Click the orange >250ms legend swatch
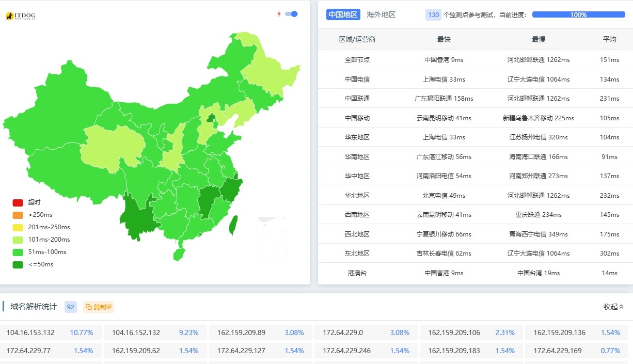The width and height of the screenshot is (633, 364). [18, 215]
